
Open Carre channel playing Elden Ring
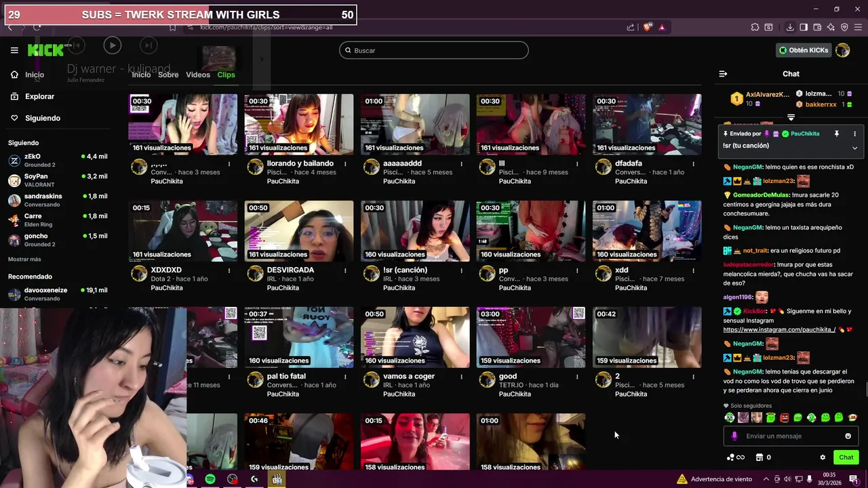[58, 220]
